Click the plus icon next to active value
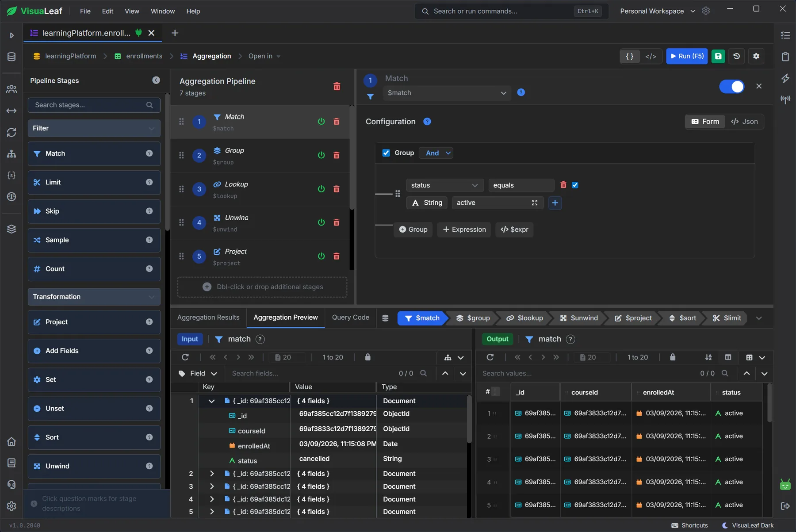 [555, 203]
